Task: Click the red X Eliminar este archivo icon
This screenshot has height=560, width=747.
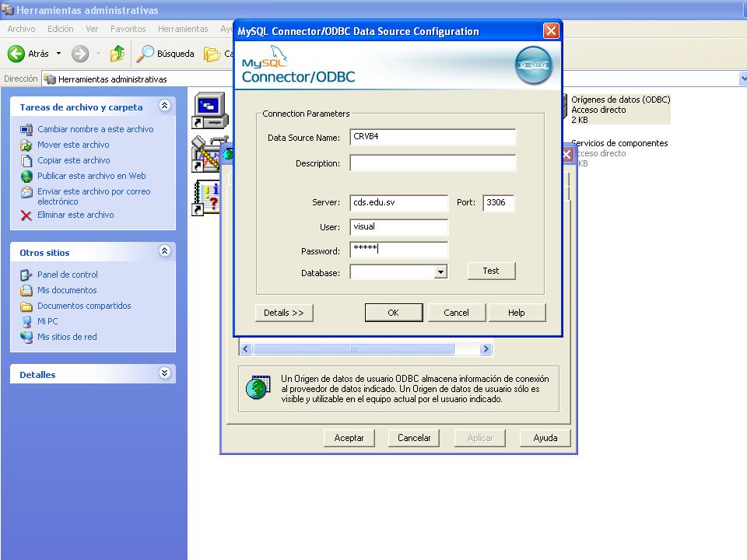Action: (26, 215)
